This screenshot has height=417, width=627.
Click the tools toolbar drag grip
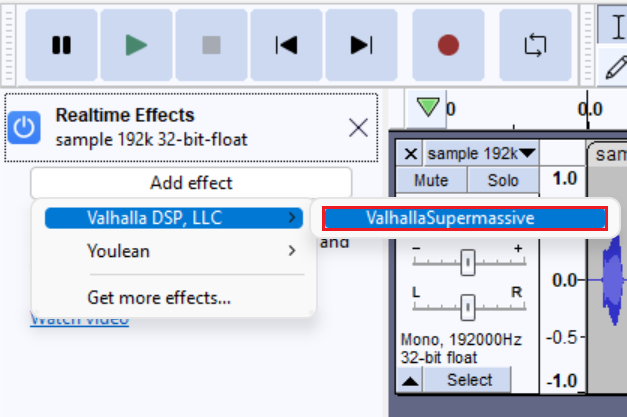click(x=587, y=45)
